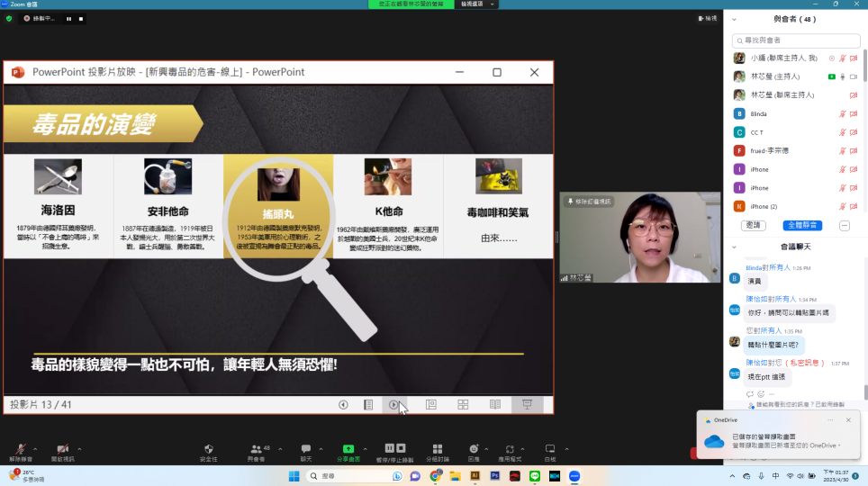This screenshot has width=868, height=486.
Task: Open the Chat (聊天) toolbar item
Action: tap(305, 449)
